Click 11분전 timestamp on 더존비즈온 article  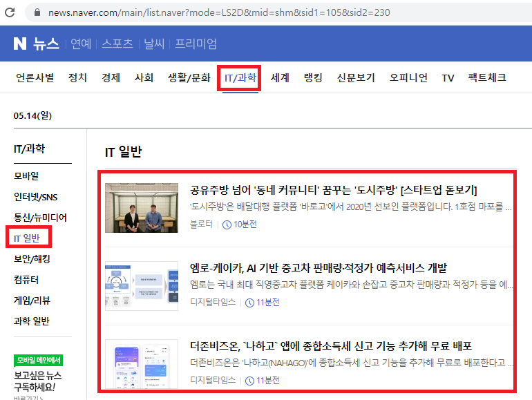pos(267,381)
